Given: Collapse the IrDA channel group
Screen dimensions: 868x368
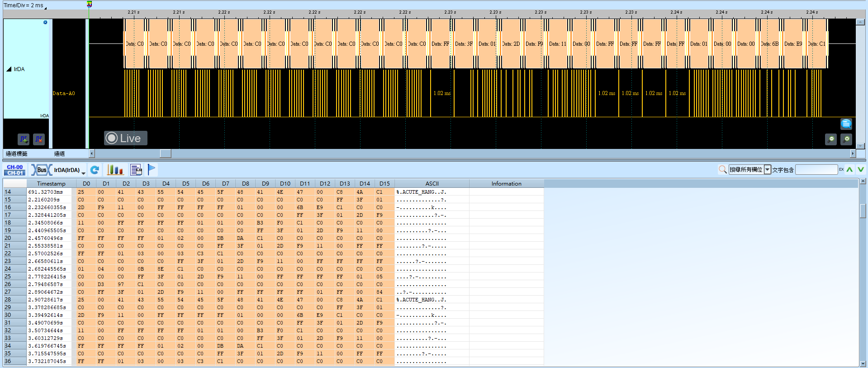Looking at the screenshot, I should 9,69.
